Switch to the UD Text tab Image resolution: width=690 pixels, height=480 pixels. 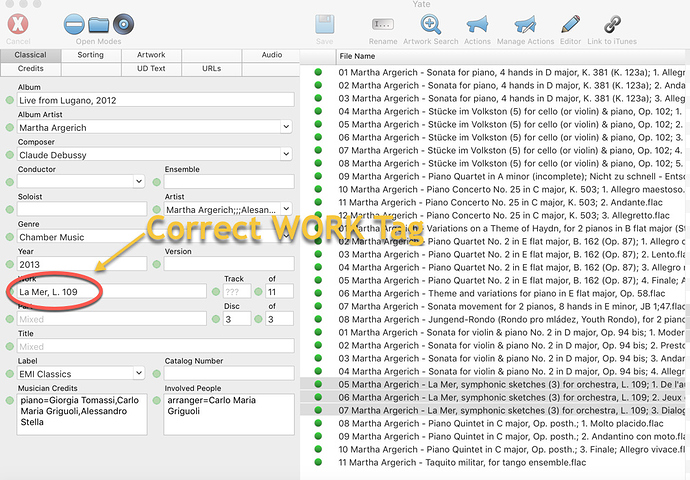pyautogui.click(x=151, y=69)
